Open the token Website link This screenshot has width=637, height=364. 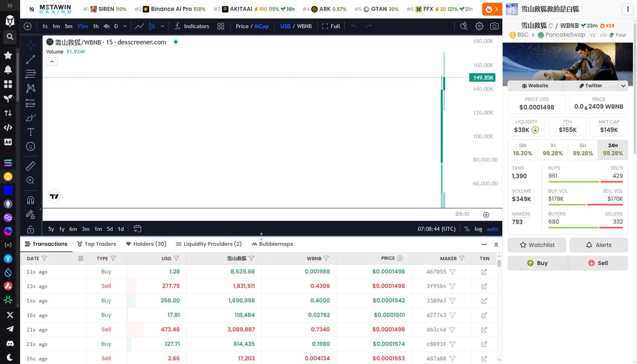coord(535,85)
